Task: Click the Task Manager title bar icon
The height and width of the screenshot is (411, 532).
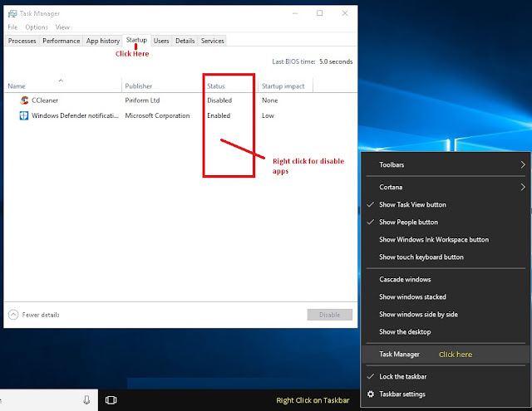Action: [12, 13]
